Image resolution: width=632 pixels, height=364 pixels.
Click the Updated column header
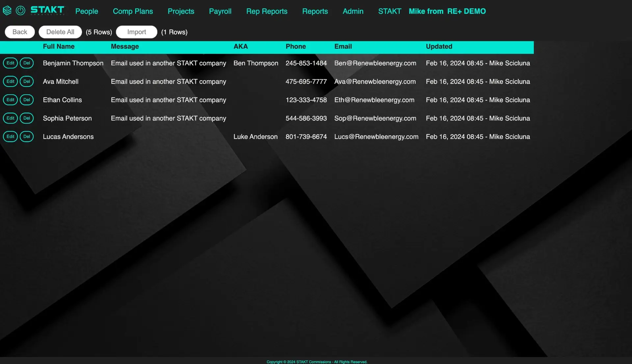439,46
